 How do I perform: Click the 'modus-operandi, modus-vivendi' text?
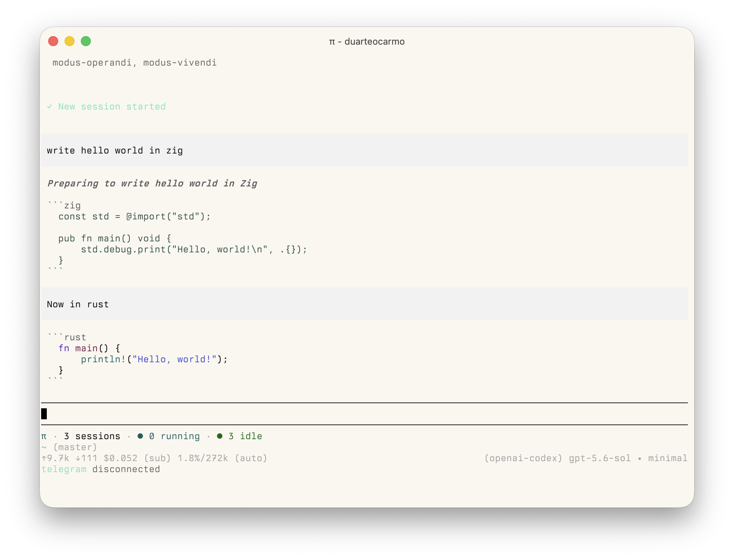(x=134, y=63)
